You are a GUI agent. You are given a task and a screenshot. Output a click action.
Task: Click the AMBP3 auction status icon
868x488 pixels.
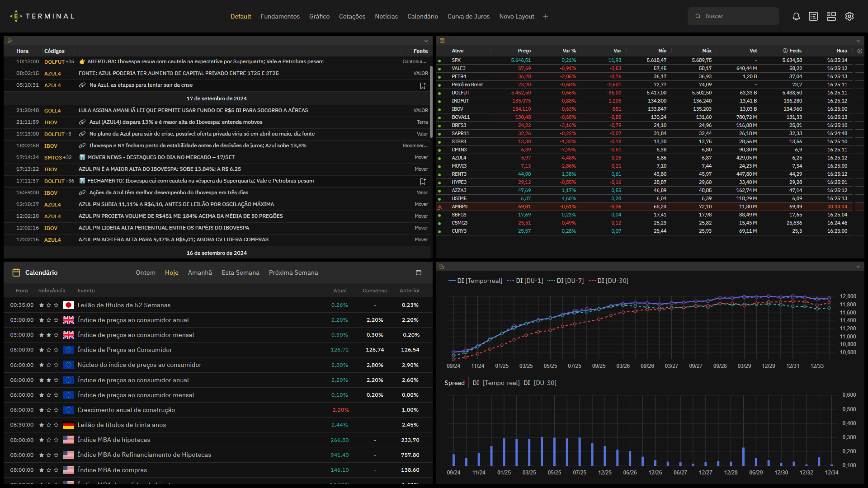coord(439,207)
